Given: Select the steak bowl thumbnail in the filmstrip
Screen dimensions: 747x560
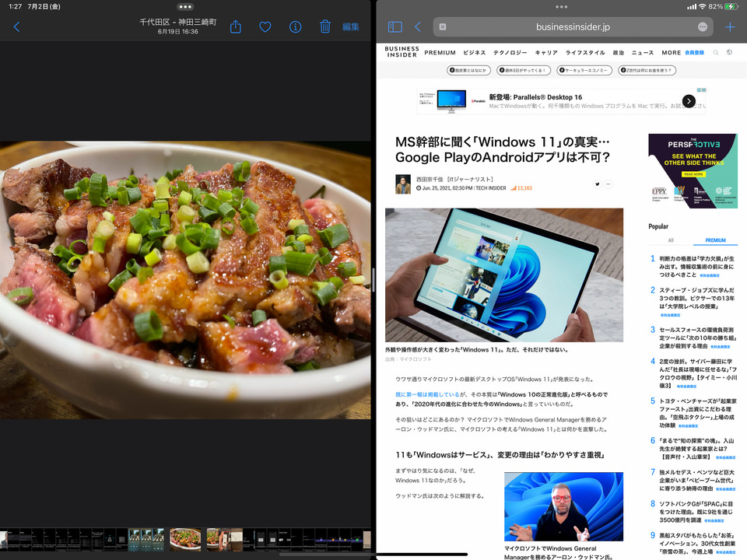Looking at the screenshot, I should pos(184,538).
